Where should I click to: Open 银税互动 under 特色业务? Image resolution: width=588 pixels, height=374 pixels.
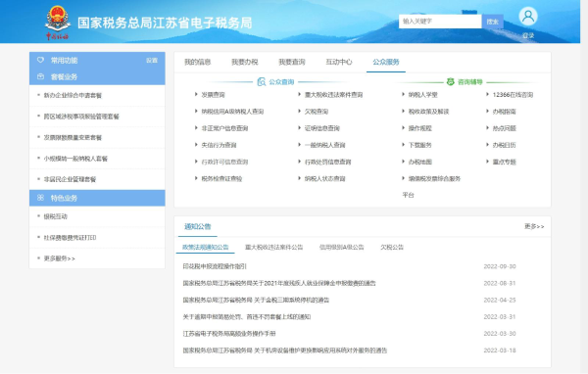pyautogui.click(x=56, y=216)
